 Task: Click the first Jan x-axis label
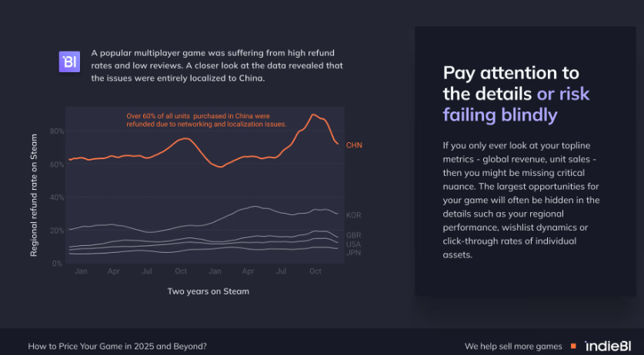tap(81, 271)
